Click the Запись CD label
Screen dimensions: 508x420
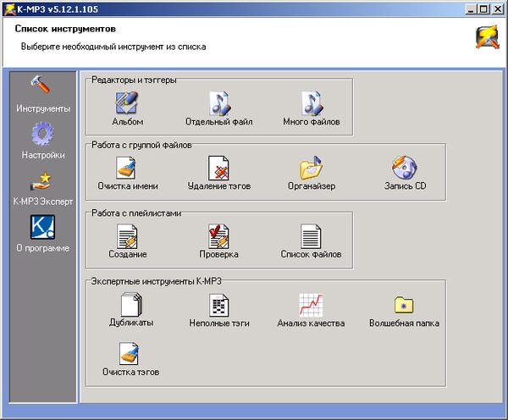tap(405, 186)
